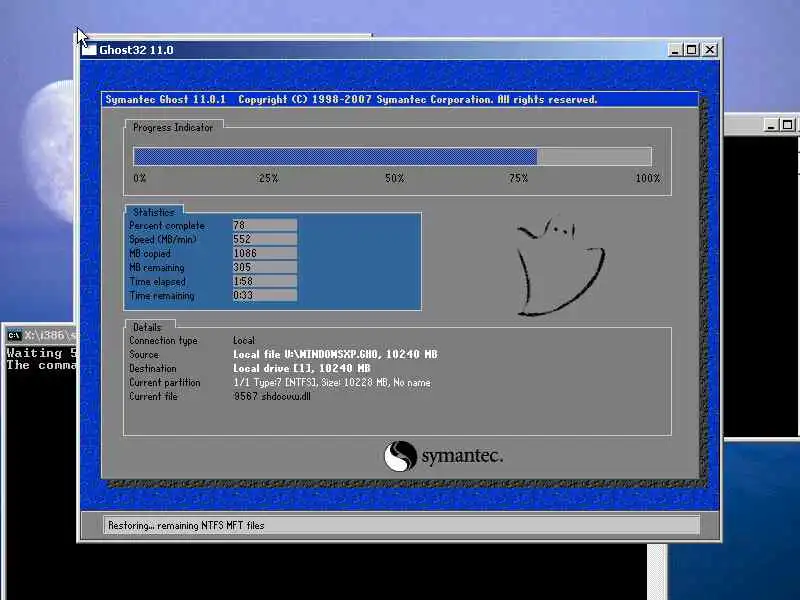
Task: Minimize the Ghost32 11.0 window
Action: click(x=674, y=50)
